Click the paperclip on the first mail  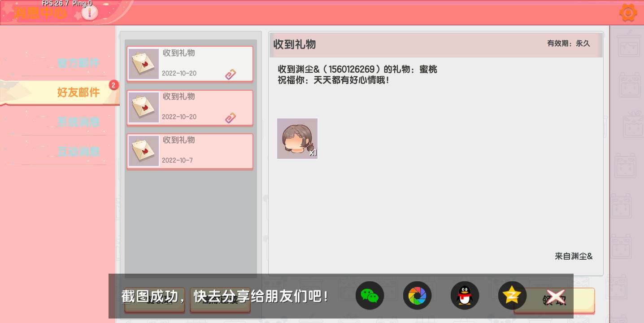[231, 74]
